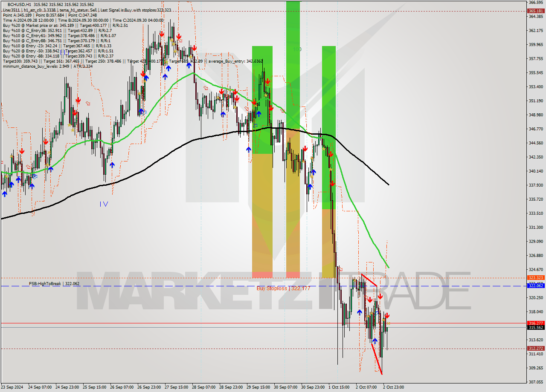Click the 333.510 price axis label
This screenshot has height=392, width=546.
tap(535, 213)
